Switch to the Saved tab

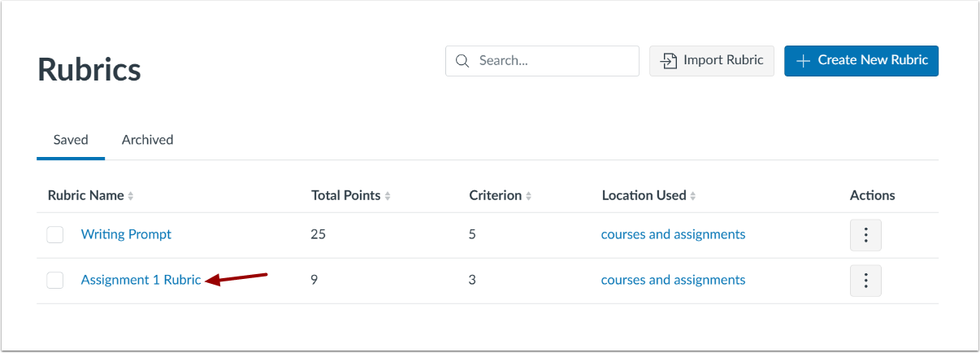point(71,140)
